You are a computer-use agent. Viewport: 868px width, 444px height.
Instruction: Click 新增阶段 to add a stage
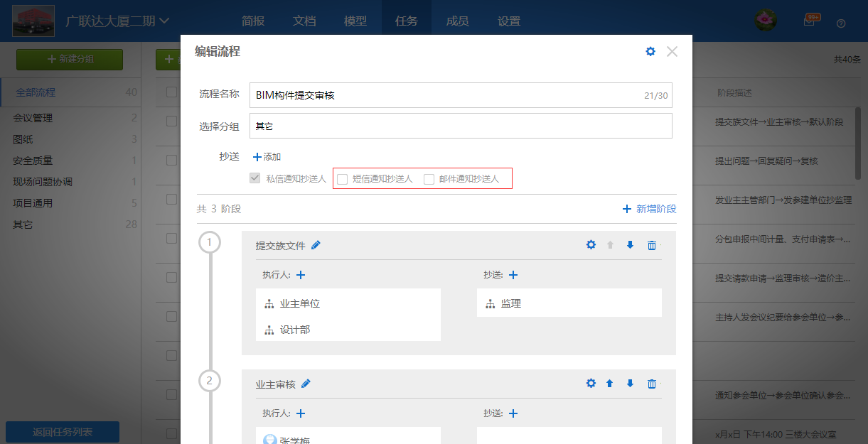[x=649, y=209]
